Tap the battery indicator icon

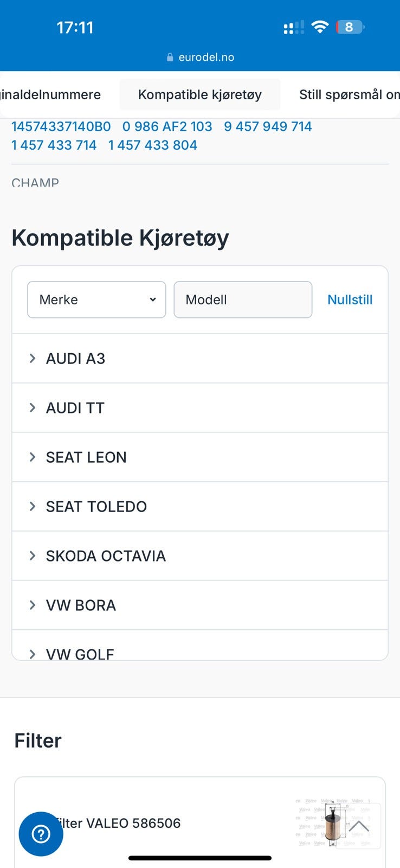point(350,27)
